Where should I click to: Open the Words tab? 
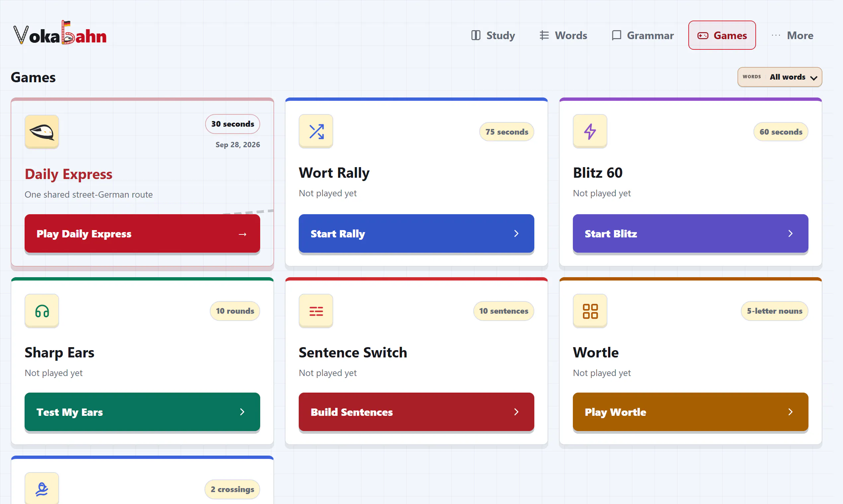coord(563,35)
